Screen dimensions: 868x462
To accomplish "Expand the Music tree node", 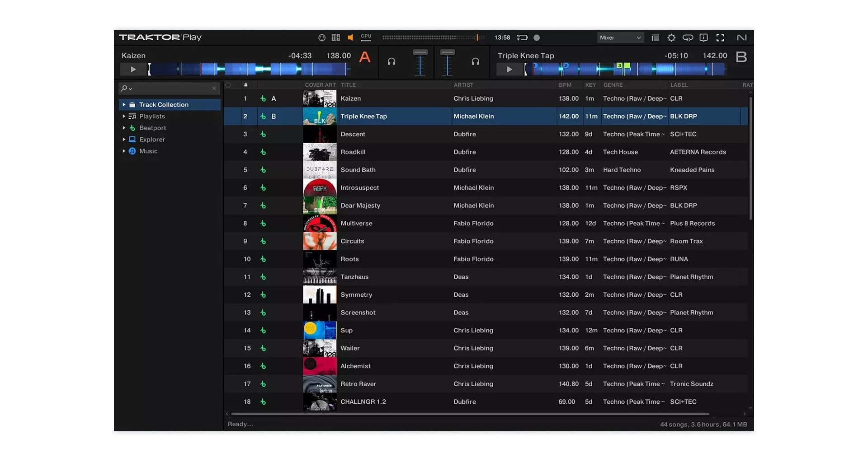I will pyautogui.click(x=124, y=151).
